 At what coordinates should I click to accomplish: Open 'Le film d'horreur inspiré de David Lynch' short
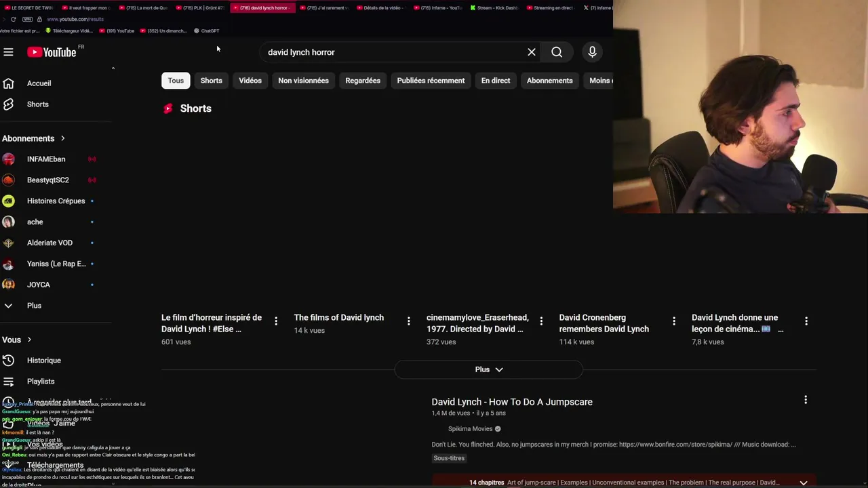(x=212, y=323)
